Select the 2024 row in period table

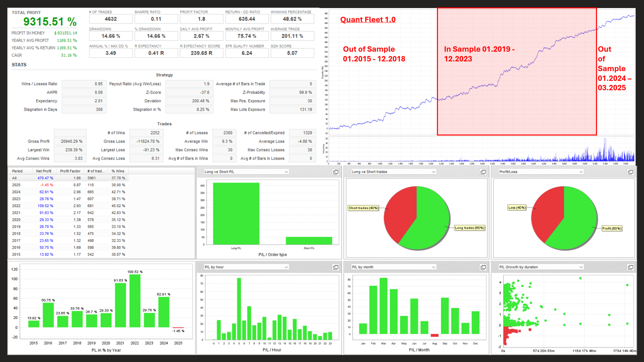[68, 192]
